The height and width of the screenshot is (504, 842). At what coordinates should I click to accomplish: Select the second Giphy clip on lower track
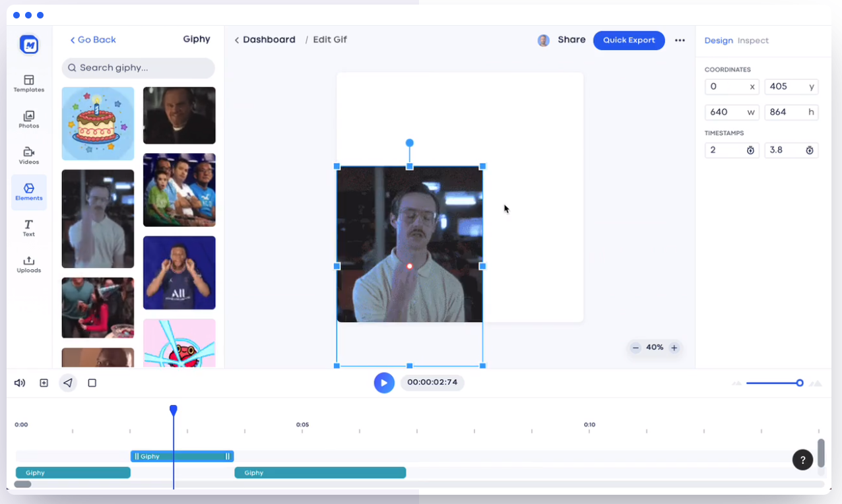click(x=320, y=473)
